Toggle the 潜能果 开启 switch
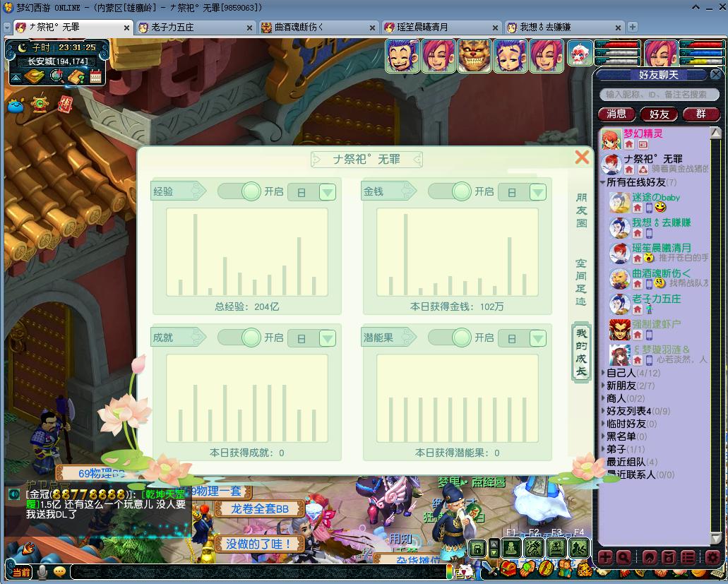 pyautogui.click(x=449, y=338)
